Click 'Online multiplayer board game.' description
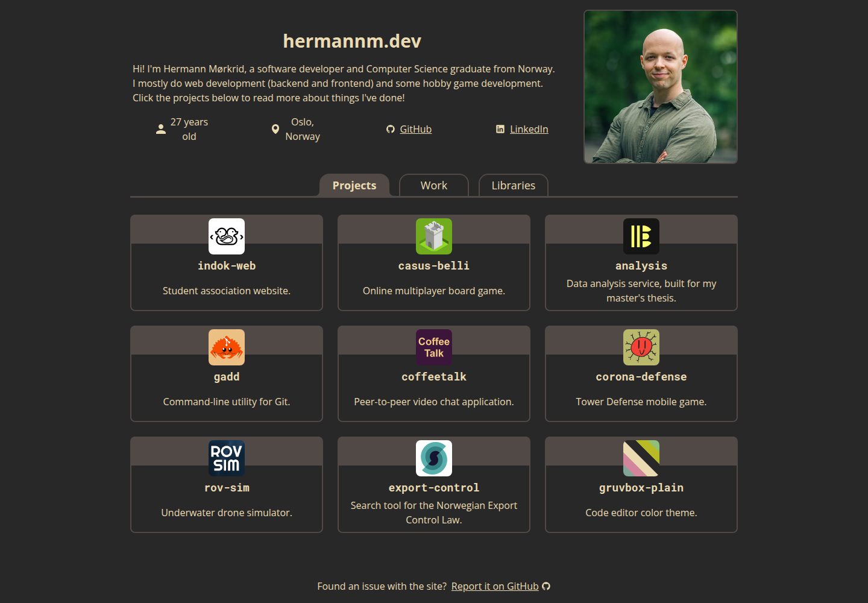The image size is (868, 603). pyautogui.click(x=434, y=291)
